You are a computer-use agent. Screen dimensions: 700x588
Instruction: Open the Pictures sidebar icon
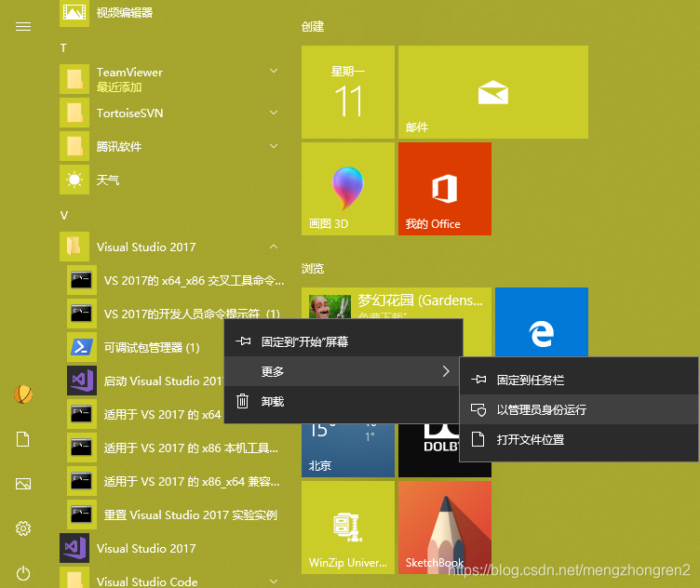click(x=23, y=484)
